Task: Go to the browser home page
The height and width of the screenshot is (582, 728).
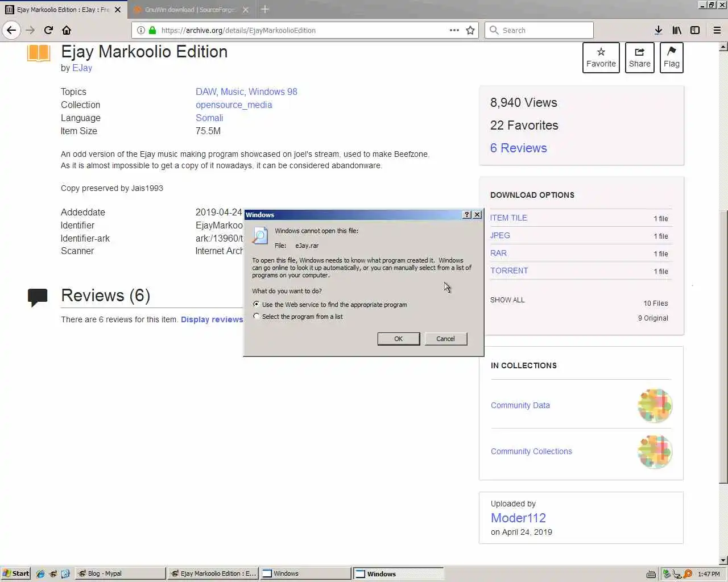Action: (67, 30)
